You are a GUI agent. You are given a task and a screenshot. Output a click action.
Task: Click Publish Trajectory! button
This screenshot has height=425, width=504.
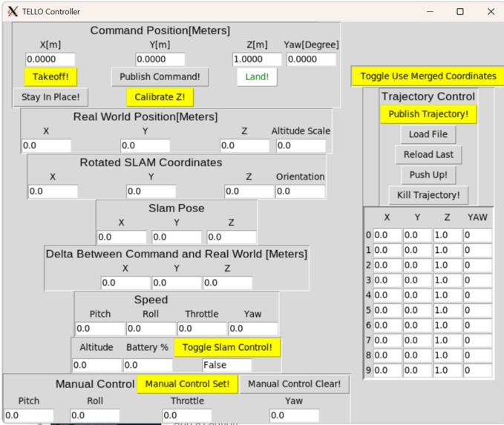(428, 114)
